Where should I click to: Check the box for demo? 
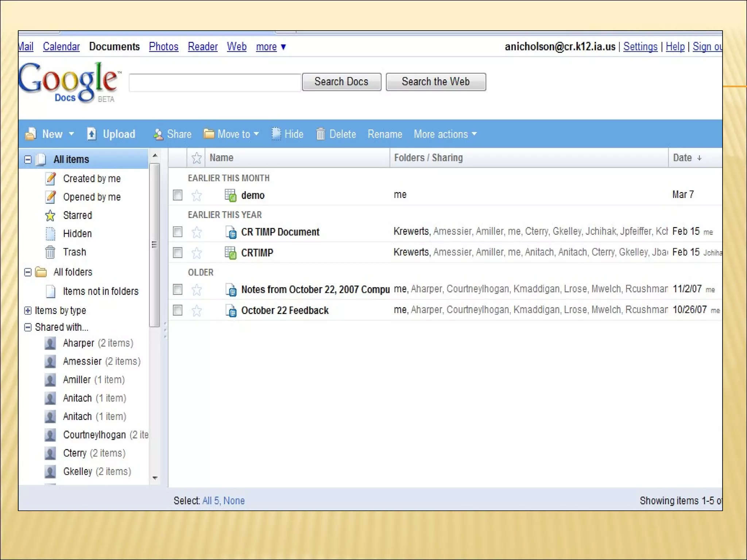click(x=178, y=195)
